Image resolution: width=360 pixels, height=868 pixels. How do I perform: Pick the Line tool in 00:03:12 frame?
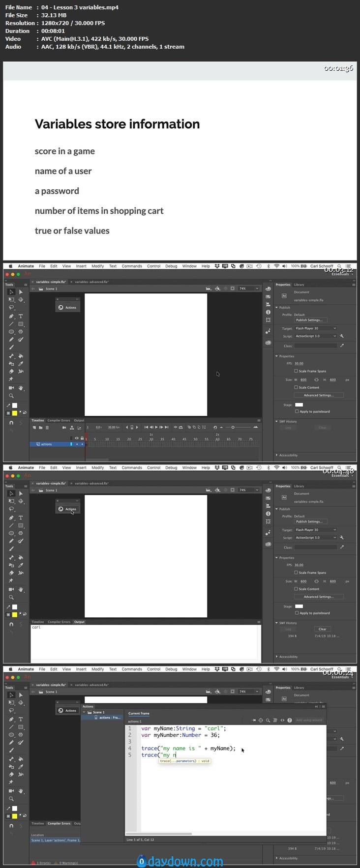(x=11, y=324)
